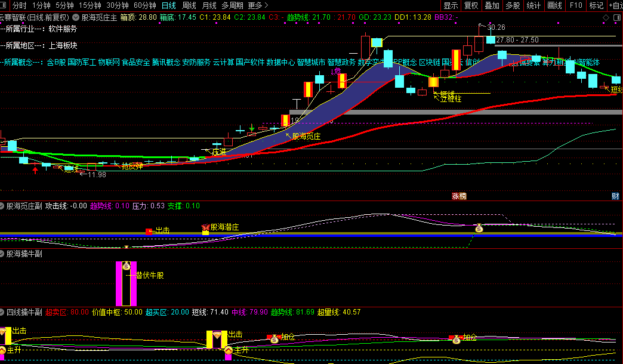
Task: Toggle the side panel icon at chart top-right
Action: click(617, 17)
